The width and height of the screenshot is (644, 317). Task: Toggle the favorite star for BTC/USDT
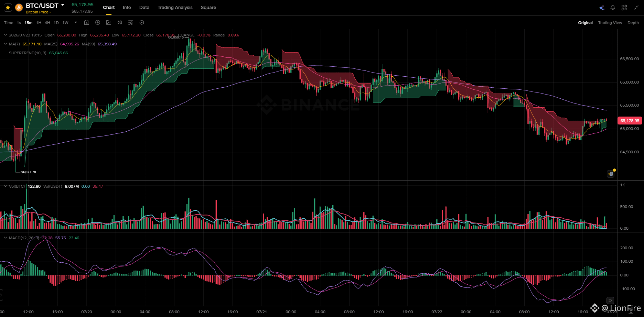(x=8, y=7)
